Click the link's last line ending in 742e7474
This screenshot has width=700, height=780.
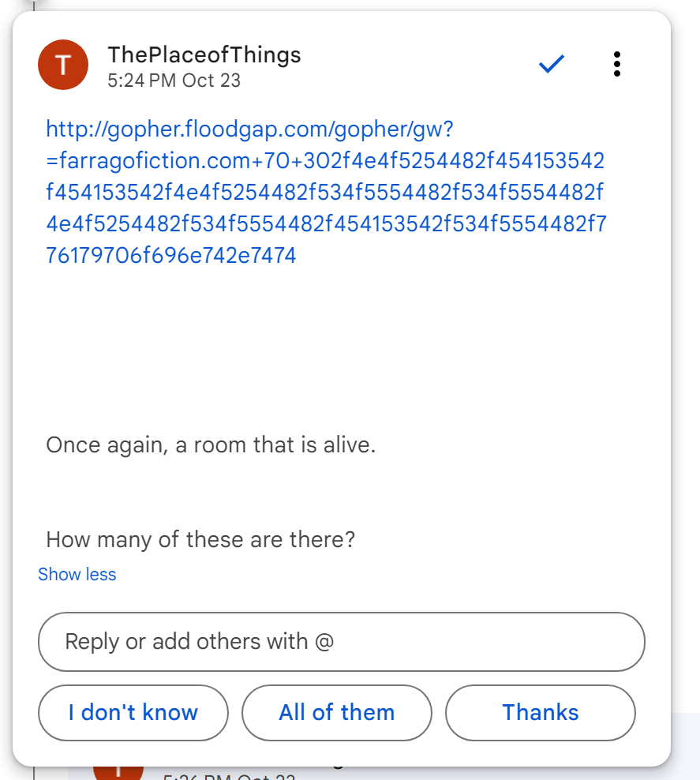(x=171, y=256)
